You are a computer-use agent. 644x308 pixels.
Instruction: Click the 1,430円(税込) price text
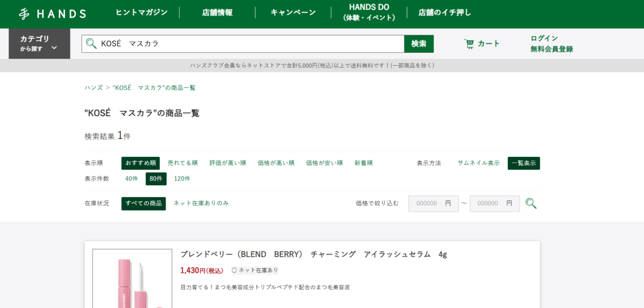202,270
